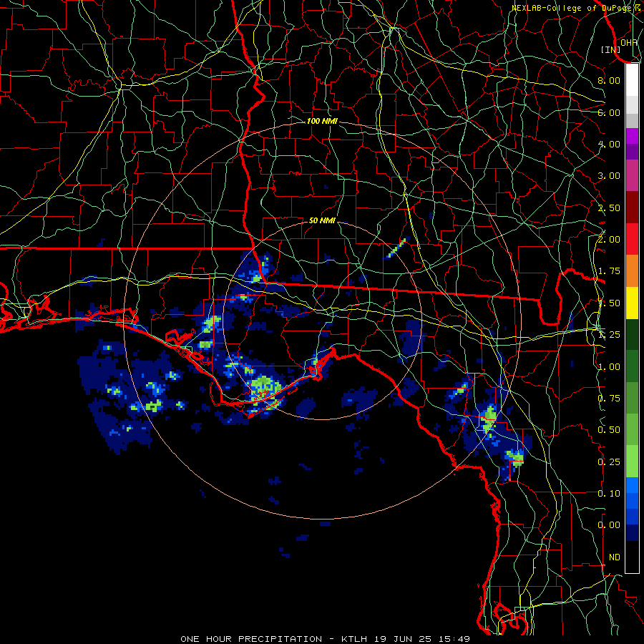
Task: Click the 0.25 legend value
Action: pos(609,462)
